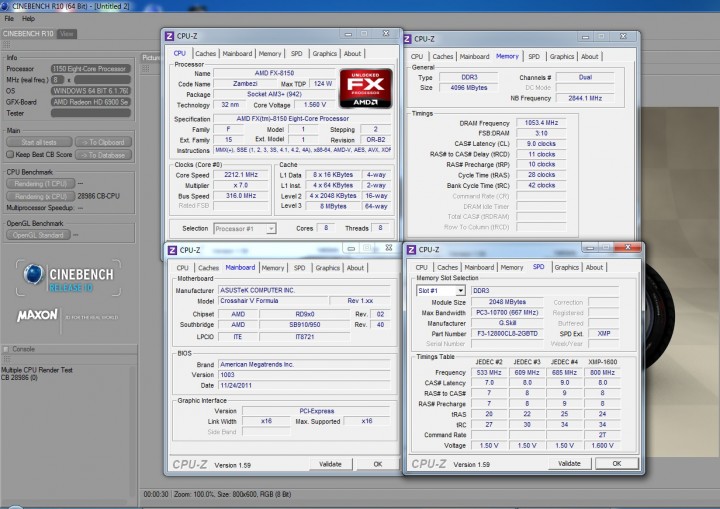The image size is (720, 509).
Task: Click the '2844.1 MHz' NB frequency value
Action: pyautogui.click(x=585, y=98)
